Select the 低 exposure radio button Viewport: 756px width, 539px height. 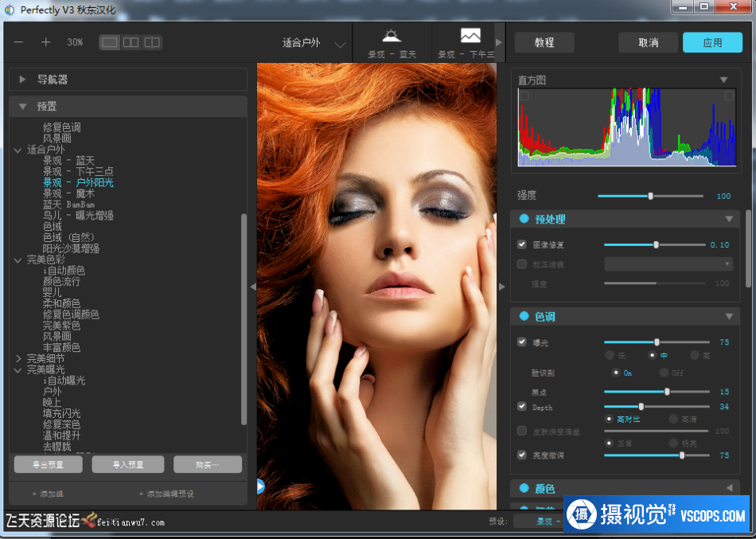pos(610,356)
